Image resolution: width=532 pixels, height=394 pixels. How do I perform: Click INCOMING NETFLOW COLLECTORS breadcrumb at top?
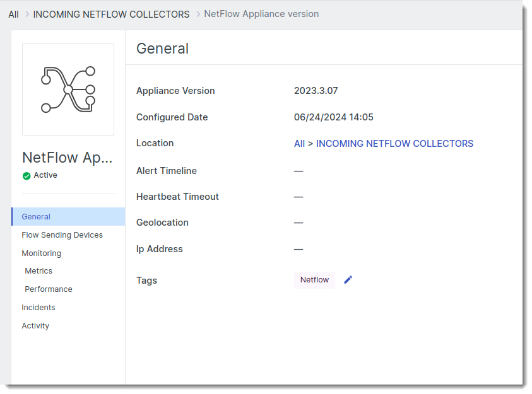coord(111,14)
